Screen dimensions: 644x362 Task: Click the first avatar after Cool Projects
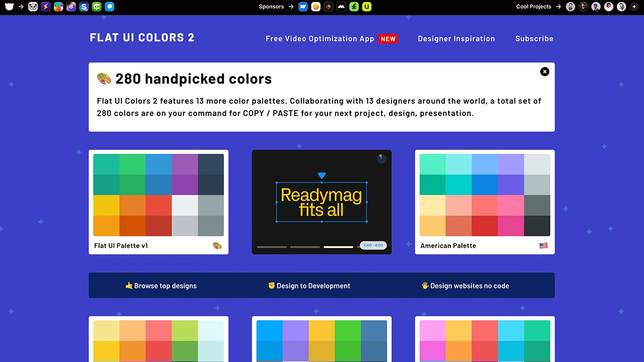pos(571,7)
